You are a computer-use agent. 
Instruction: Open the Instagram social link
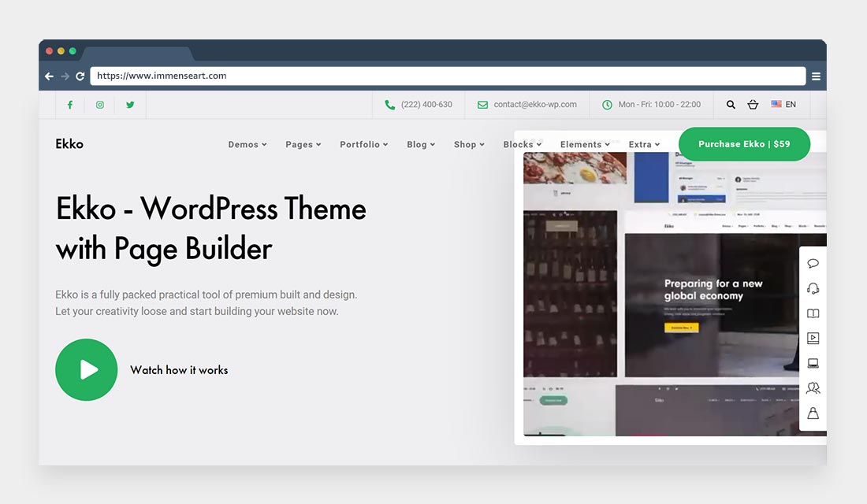coord(100,105)
